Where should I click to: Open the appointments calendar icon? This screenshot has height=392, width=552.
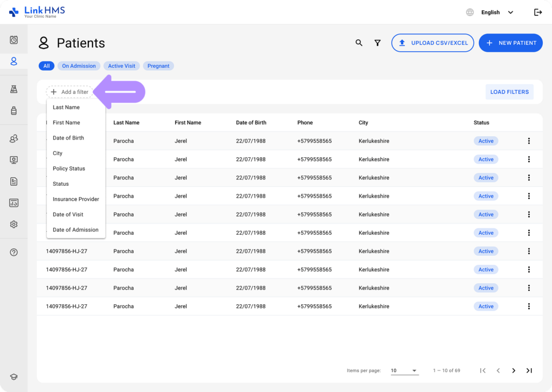coord(14,39)
